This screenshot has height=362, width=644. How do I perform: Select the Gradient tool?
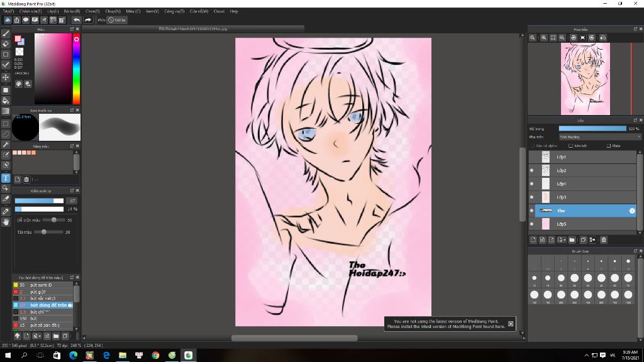pyautogui.click(x=6, y=111)
